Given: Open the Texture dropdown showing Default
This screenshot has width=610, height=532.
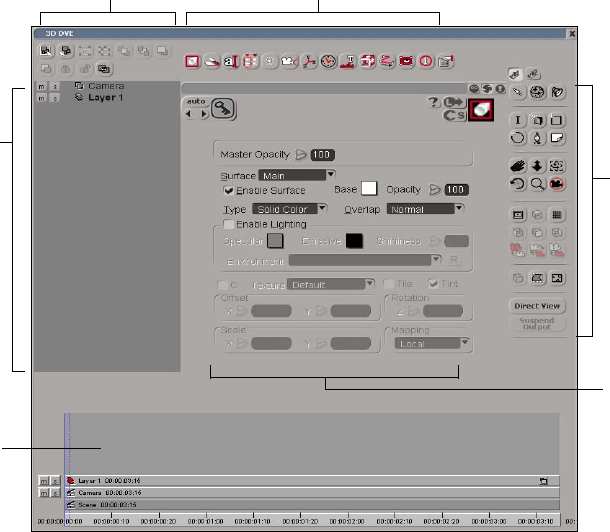Looking at the screenshot, I should coord(331,284).
